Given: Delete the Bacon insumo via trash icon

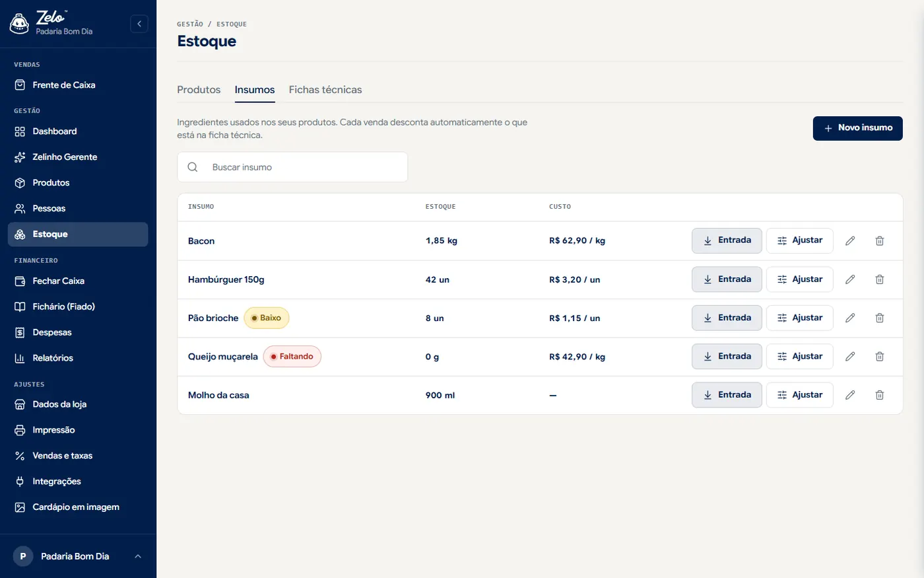Looking at the screenshot, I should [x=880, y=241].
